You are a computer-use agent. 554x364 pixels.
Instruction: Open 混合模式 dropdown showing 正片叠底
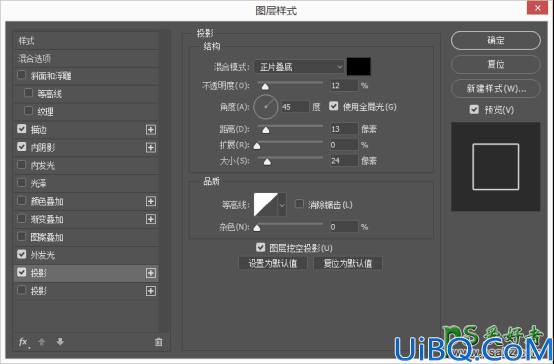(299, 67)
